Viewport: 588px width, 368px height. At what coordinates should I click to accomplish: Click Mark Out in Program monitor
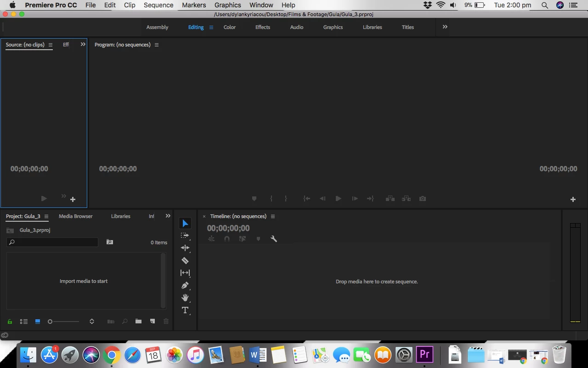click(286, 199)
